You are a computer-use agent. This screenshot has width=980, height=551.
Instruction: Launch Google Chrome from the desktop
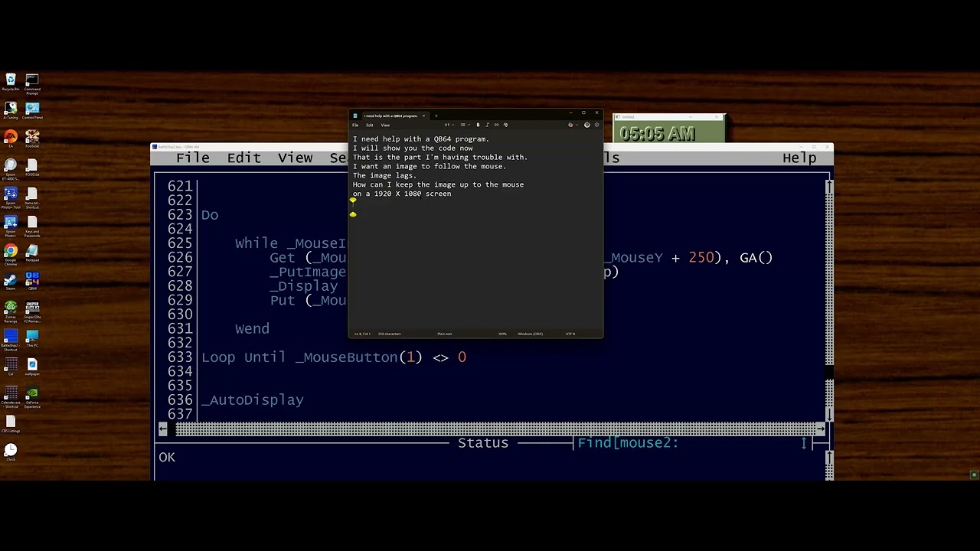pyautogui.click(x=11, y=255)
